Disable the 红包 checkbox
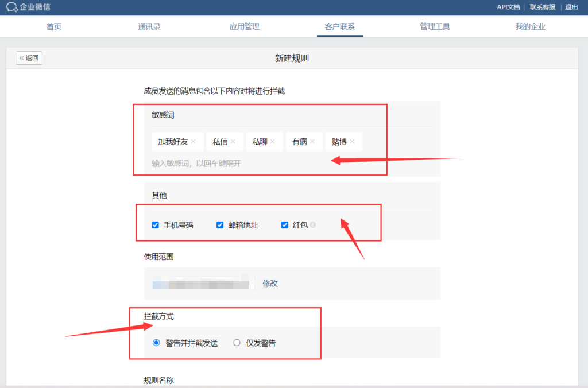This screenshot has width=588, height=388. tap(284, 225)
